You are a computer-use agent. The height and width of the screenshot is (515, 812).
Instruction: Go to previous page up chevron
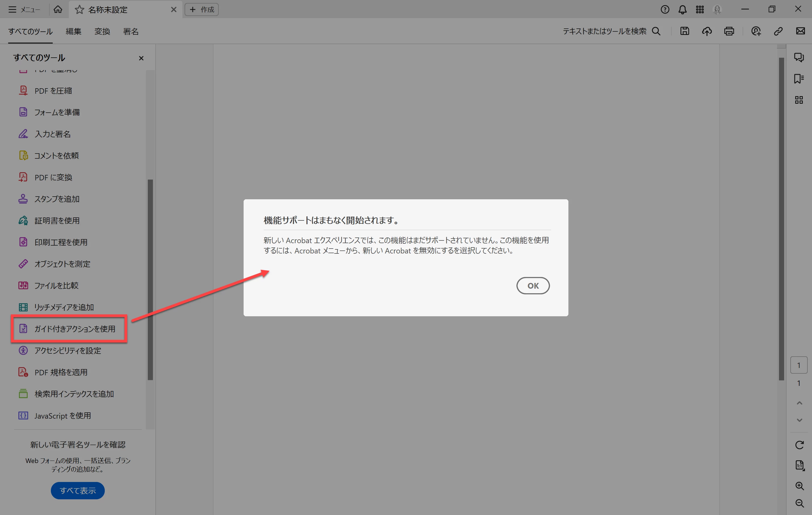(799, 403)
